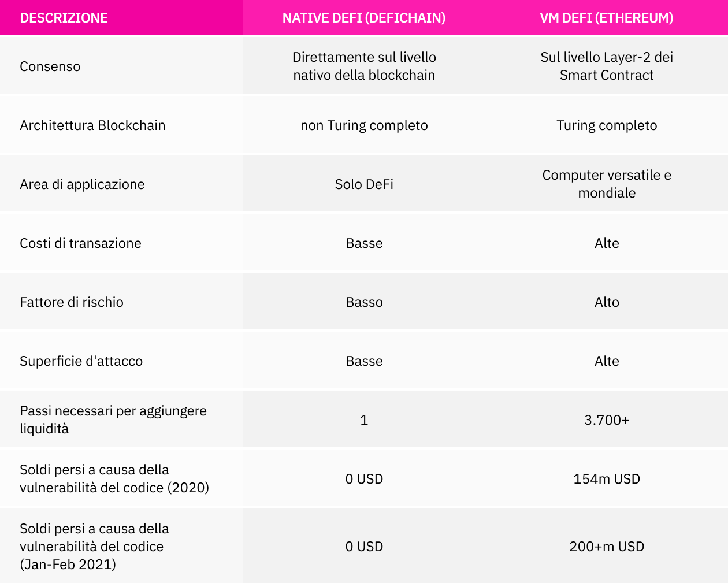The width and height of the screenshot is (728, 583).
Task: Select the NATIVE DEFI (DEFICHAIN) header
Action: click(x=364, y=18)
